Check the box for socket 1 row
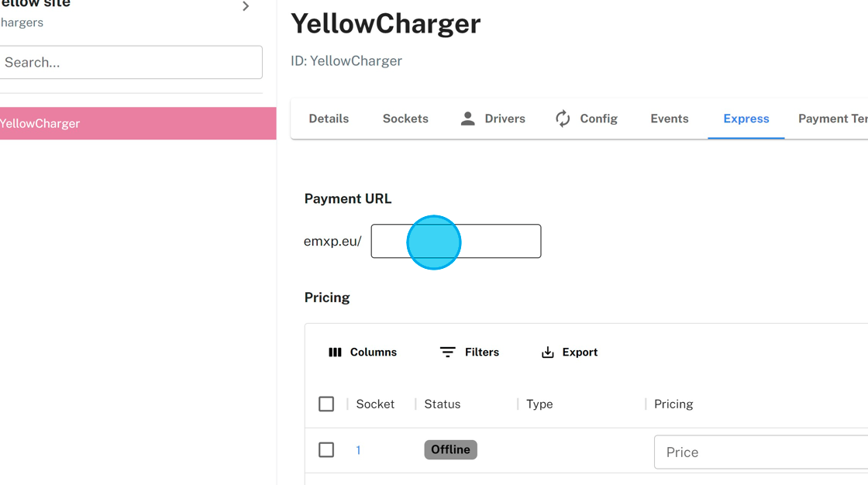The image size is (868, 485). coord(326,450)
